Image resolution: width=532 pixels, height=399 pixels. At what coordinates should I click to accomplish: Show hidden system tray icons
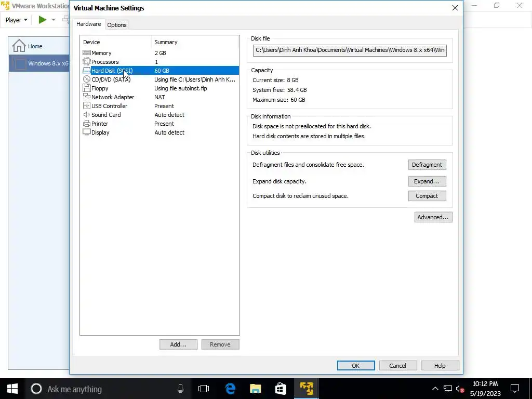click(435, 389)
